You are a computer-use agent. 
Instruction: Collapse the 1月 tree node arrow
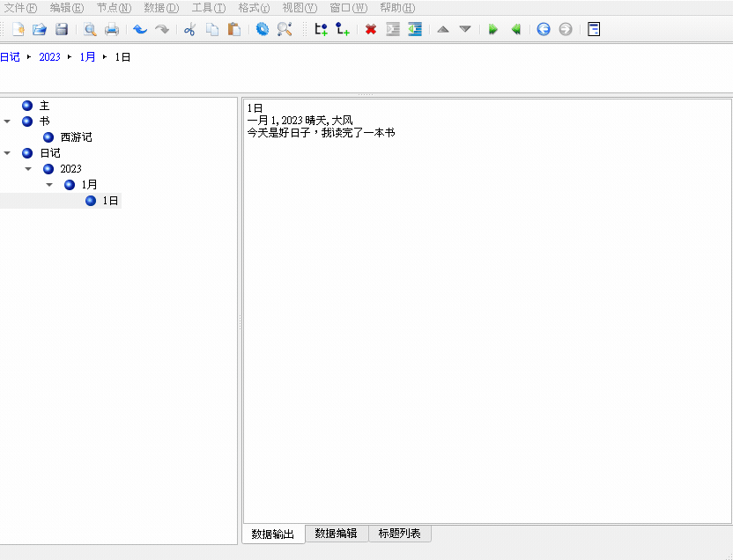49,185
